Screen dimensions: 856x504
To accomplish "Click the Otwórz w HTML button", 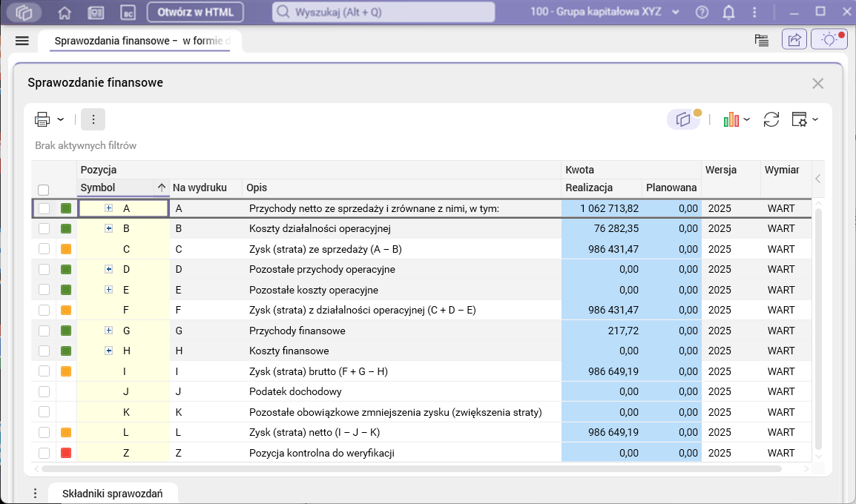I will [x=195, y=13].
